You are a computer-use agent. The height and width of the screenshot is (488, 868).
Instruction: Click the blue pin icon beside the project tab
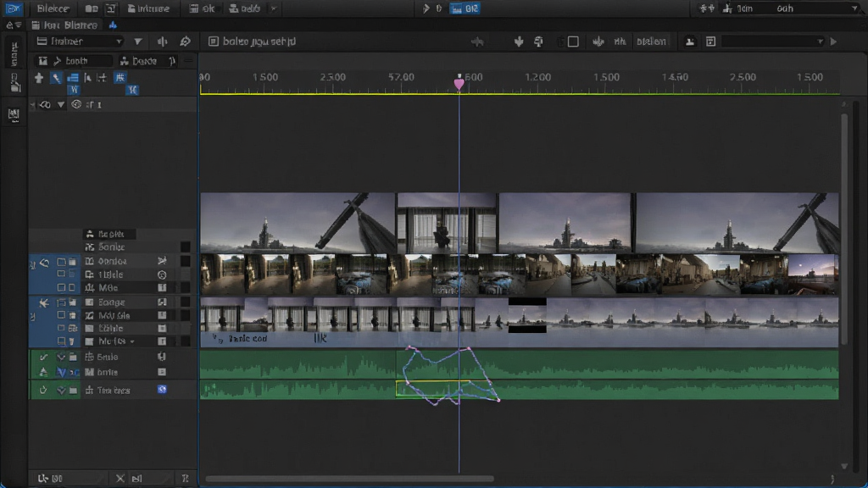tap(113, 25)
